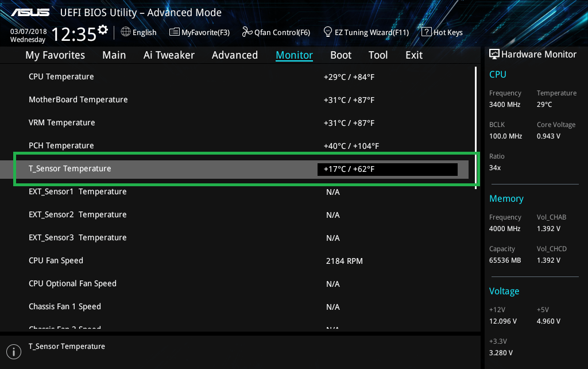
Task: Select the Monitor tab
Action: point(295,55)
